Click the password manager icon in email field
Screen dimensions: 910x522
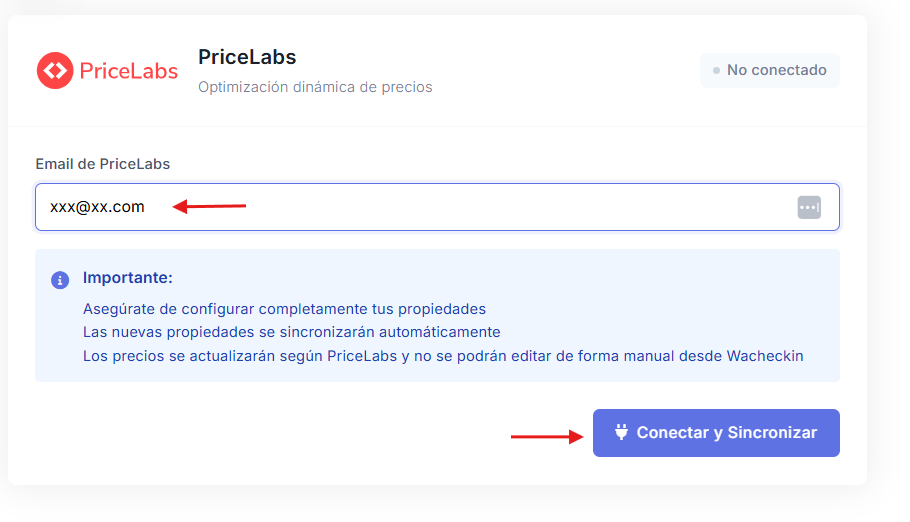coord(809,207)
